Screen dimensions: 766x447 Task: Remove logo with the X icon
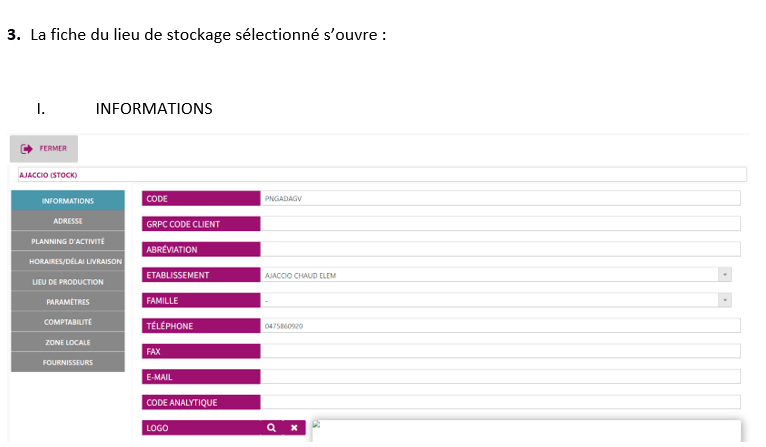294,428
